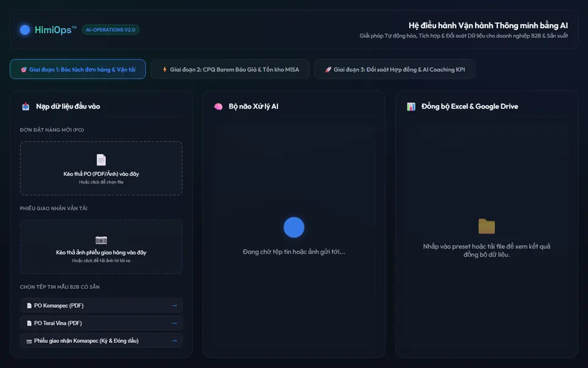Viewport: 588px width, 368px height.
Task: Select Phiếu giao nhận Komaspec preset
Action: click(101, 340)
